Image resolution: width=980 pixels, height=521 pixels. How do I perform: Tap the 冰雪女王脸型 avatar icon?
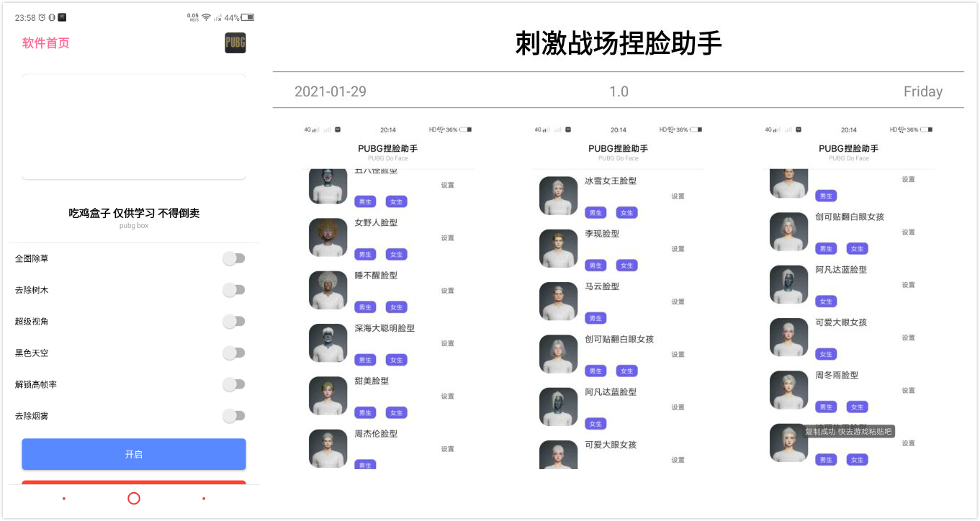tap(559, 196)
